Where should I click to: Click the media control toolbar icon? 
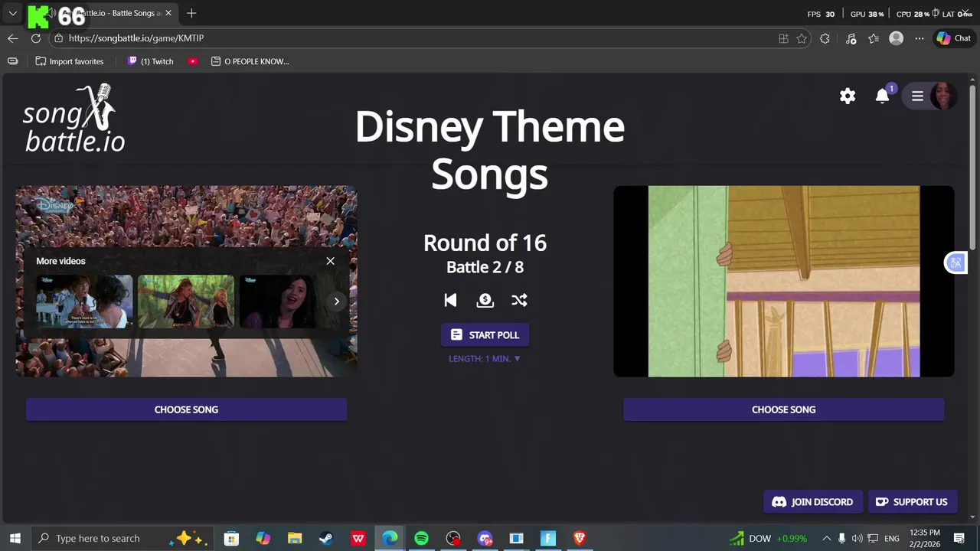coord(851,38)
